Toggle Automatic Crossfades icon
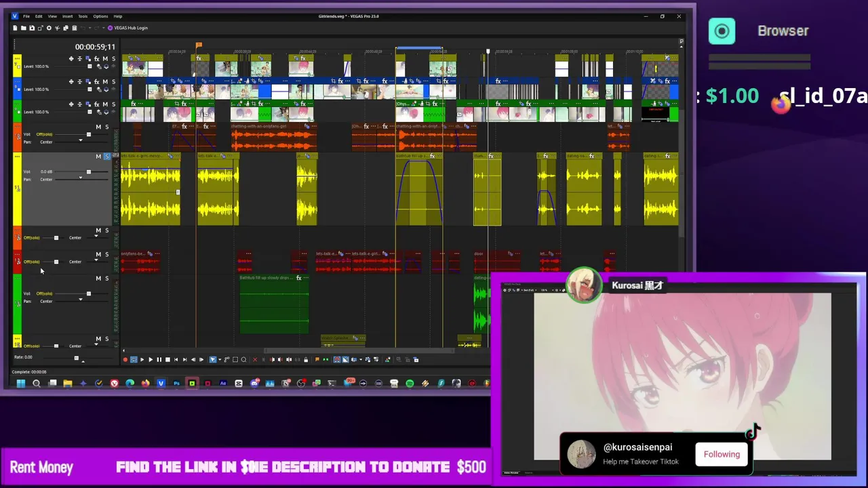 (x=345, y=359)
